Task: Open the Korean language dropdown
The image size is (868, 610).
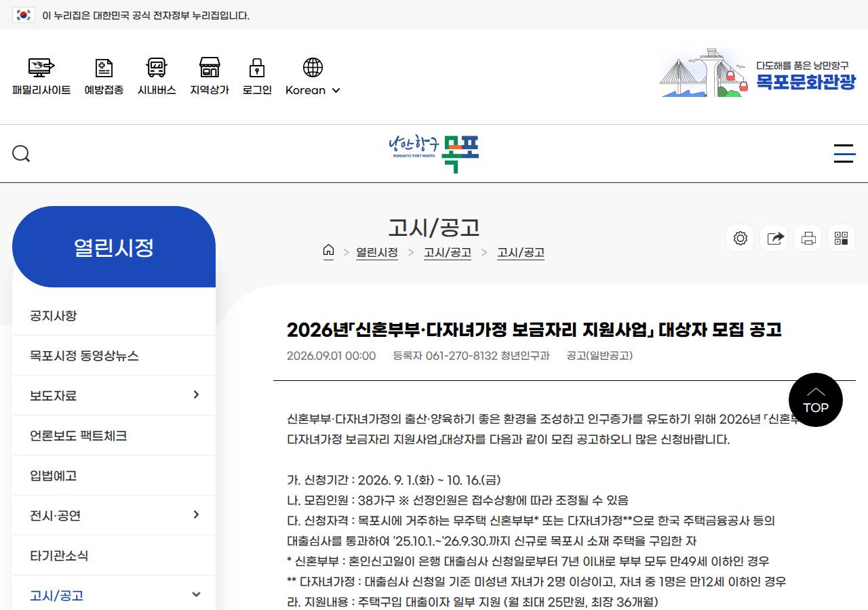Action: (313, 90)
